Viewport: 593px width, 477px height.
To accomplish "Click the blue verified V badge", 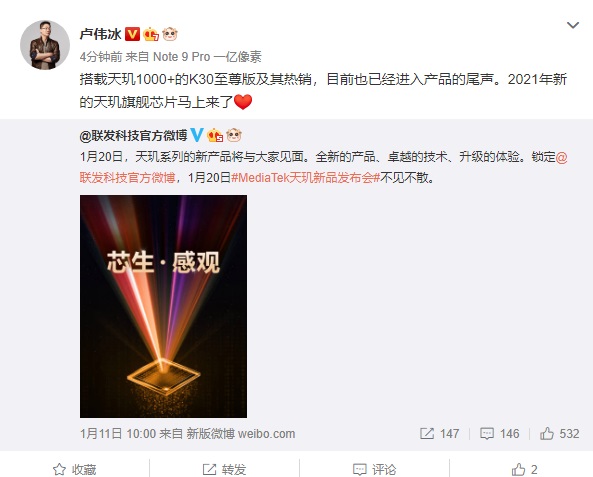I will 197,135.
